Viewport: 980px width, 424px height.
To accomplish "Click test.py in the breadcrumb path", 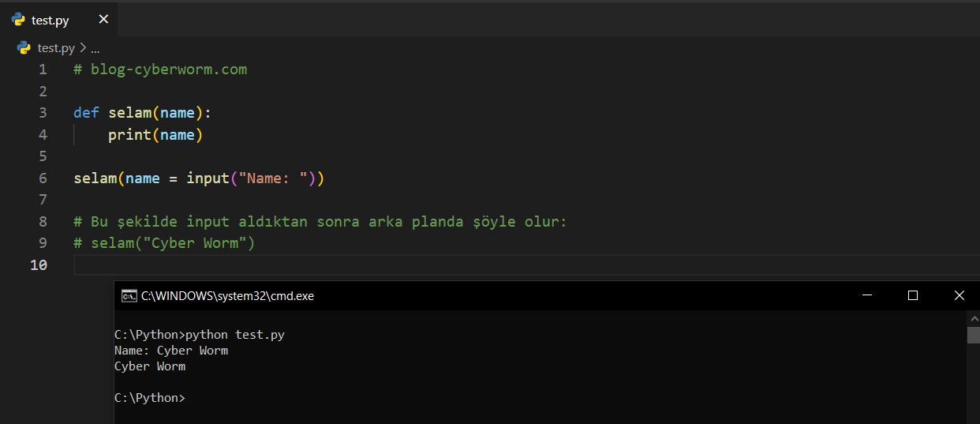I will click(x=56, y=48).
